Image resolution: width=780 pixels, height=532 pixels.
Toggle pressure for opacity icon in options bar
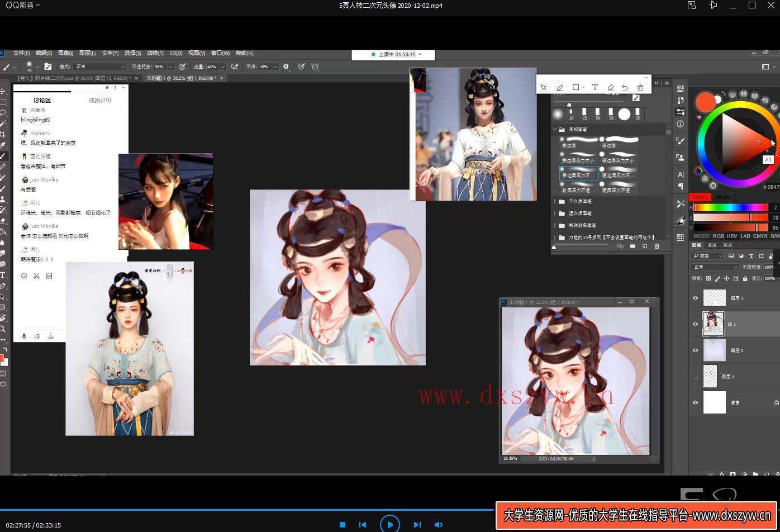[182, 66]
